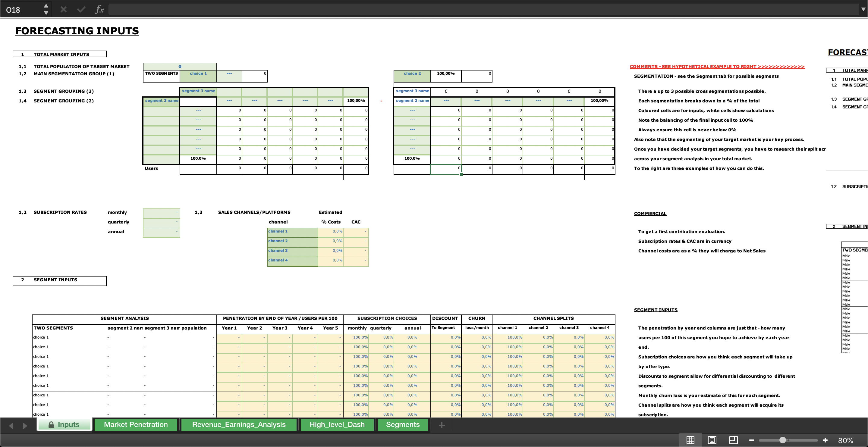Click the underlined 'COMMERCIAL' heading
Screen dimensions: 868x447
[x=650, y=214]
